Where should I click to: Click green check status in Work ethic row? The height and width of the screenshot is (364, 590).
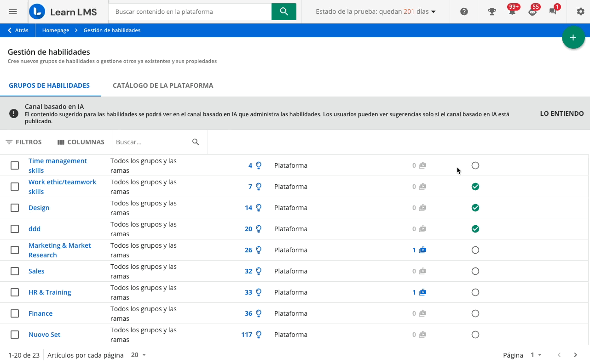click(x=475, y=187)
